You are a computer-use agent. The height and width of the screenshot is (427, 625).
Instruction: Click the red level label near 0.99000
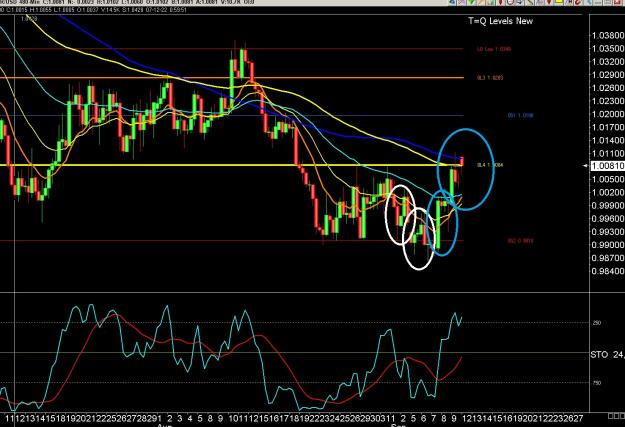tap(520, 241)
